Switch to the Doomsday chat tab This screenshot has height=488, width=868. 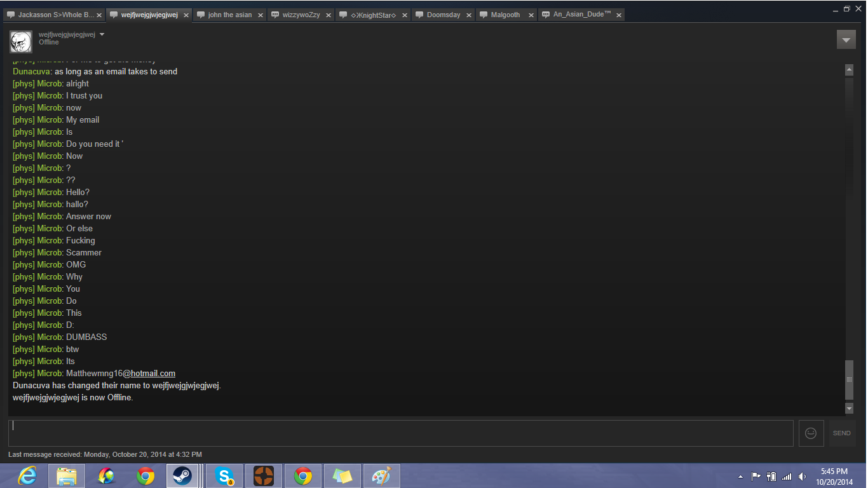pyautogui.click(x=443, y=15)
